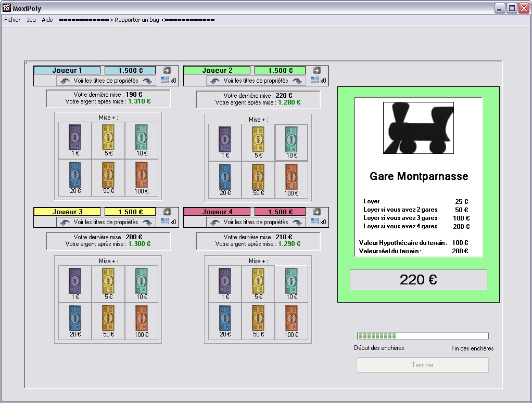Click the Joueur 1 blue name label
532x403 pixels.
67,70
